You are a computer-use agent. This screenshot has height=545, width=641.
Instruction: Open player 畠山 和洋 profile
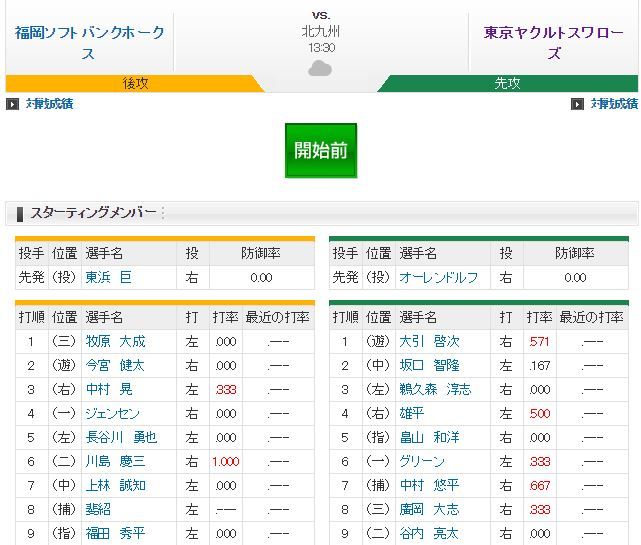point(430,437)
